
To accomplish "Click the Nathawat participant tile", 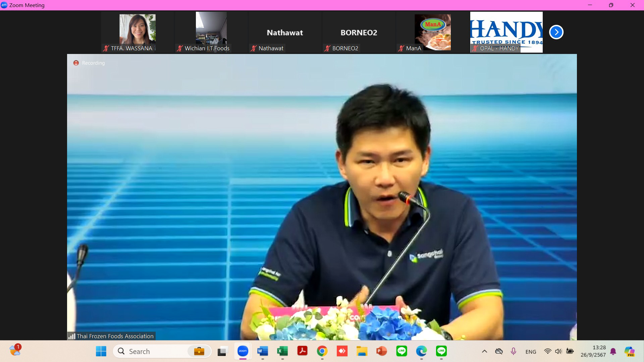I will (285, 33).
